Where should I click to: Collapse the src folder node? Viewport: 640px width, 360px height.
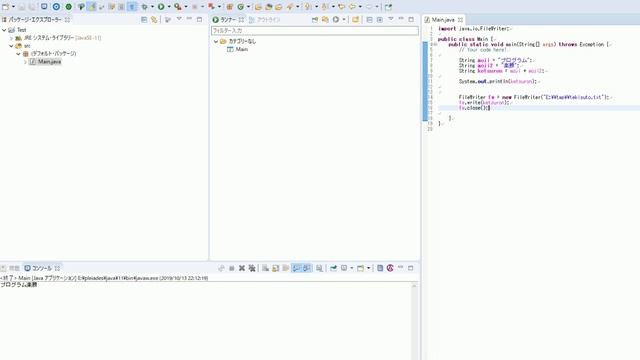tap(11, 46)
